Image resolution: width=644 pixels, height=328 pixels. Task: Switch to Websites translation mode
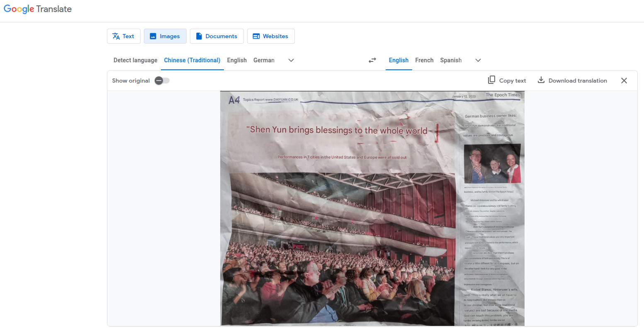271,36
